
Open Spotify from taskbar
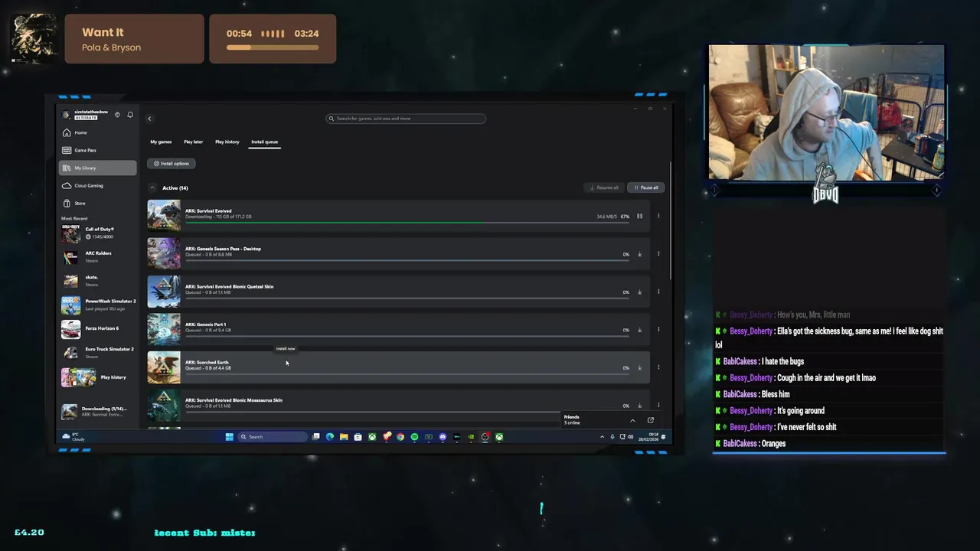pos(414,437)
